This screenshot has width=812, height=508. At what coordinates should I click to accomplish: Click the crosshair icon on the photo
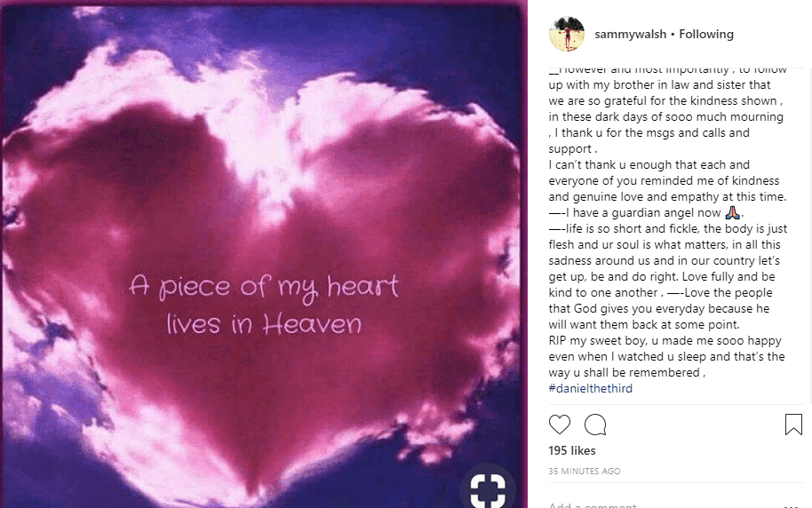pos(487,488)
